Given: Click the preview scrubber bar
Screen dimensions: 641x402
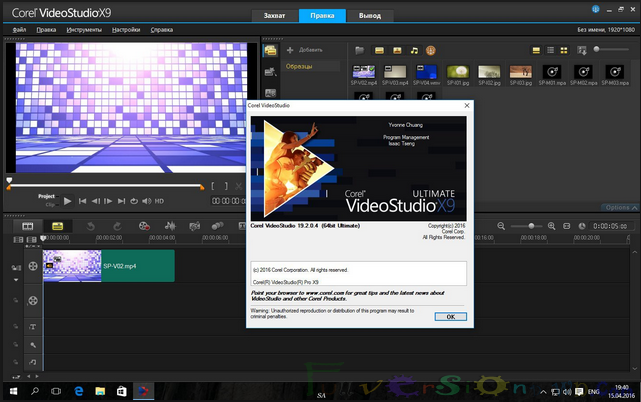Looking at the screenshot, I should [105, 186].
